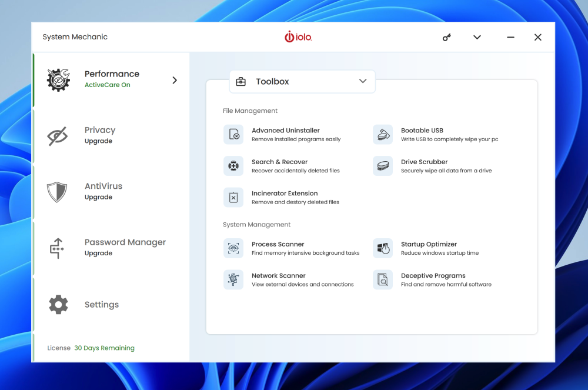Open the AntiVirus section
This screenshot has height=390, width=588.
tap(103, 191)
